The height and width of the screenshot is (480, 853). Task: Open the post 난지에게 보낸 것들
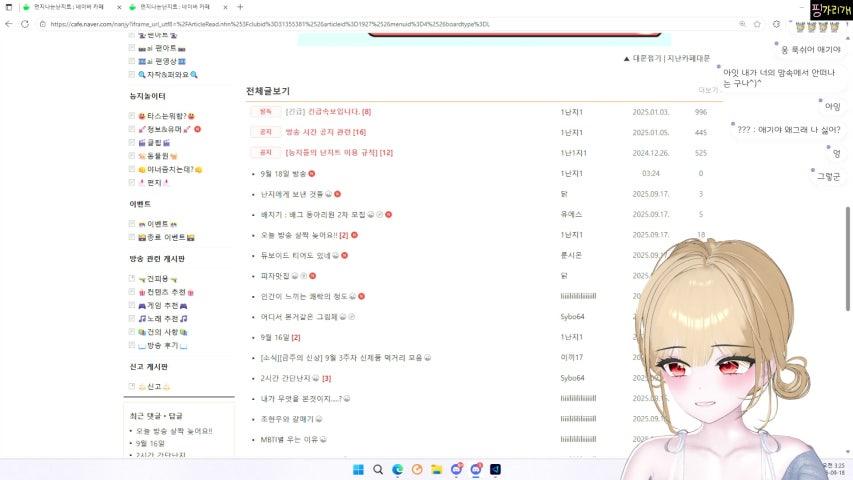click(292, 194)
